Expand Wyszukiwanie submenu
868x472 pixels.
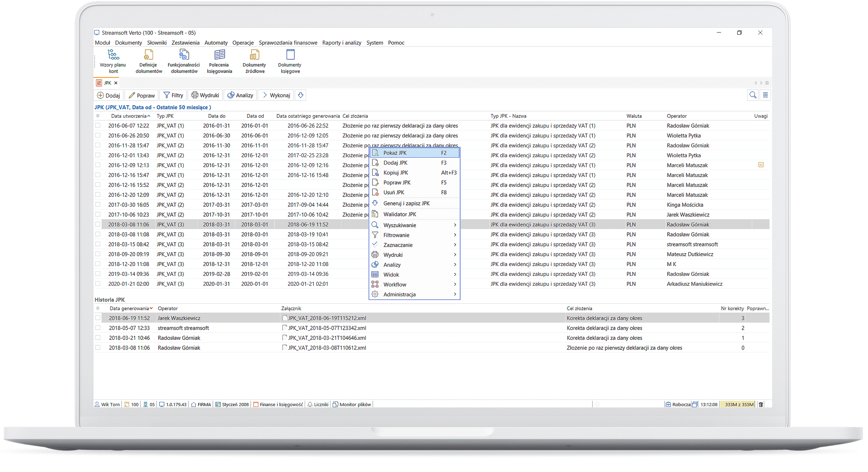click(x=415, y=225)
